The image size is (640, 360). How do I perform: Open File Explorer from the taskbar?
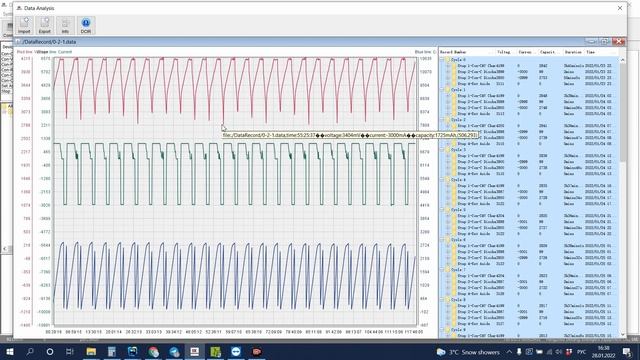coord(91,351)
